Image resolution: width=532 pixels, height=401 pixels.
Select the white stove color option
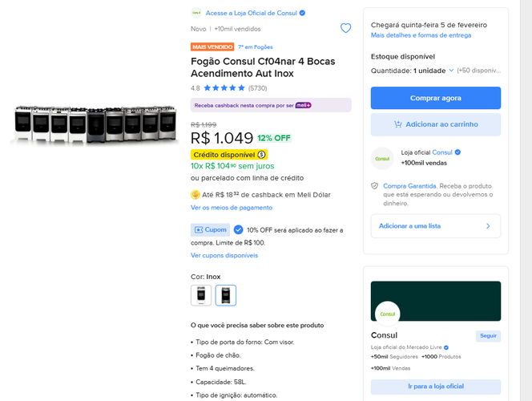[x=201, y=295]
